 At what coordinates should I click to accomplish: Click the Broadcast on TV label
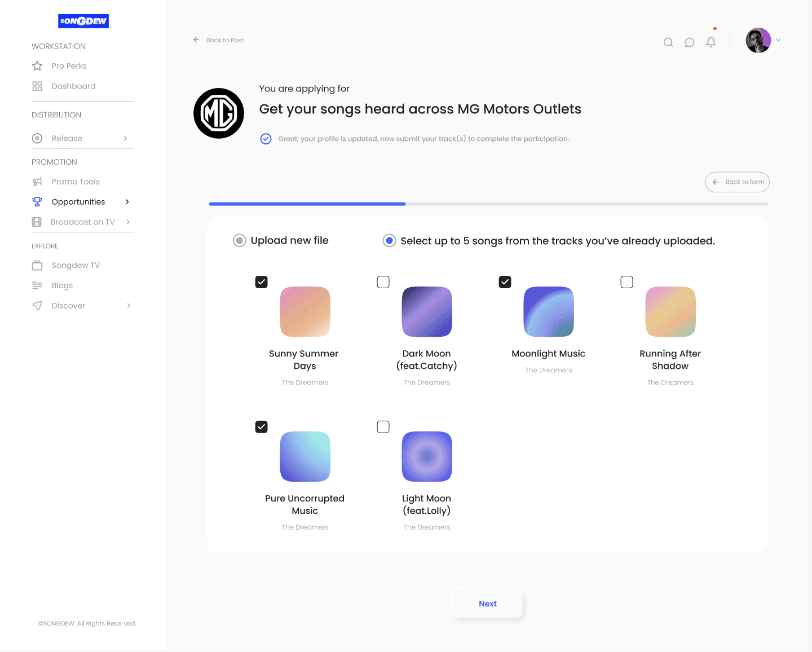pos(83,222)
